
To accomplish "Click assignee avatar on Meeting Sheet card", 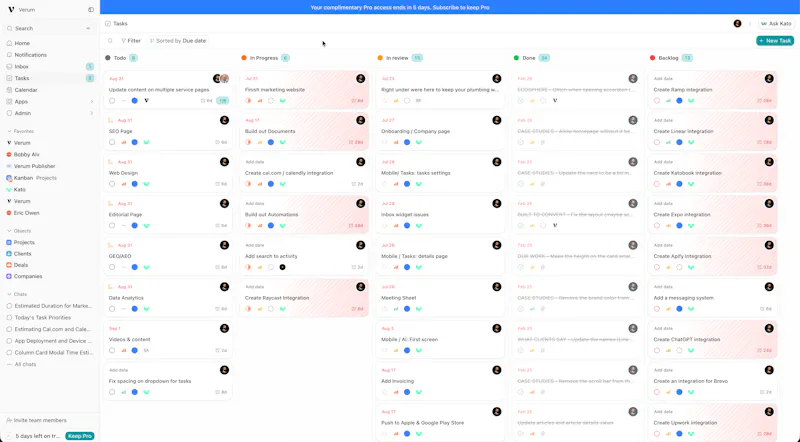I will click(497, 287).
